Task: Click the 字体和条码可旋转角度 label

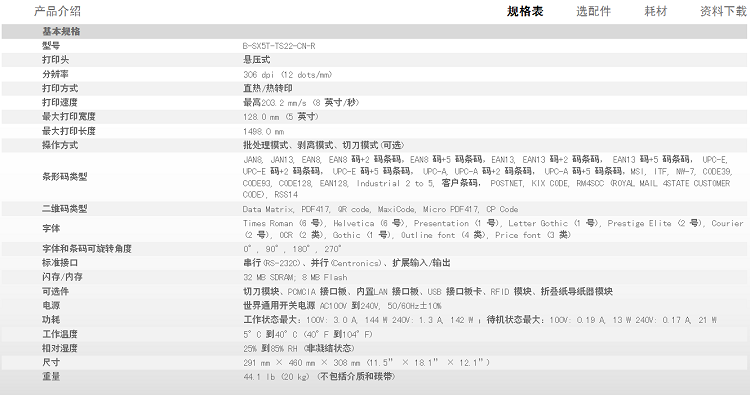Action: [x=87, y=249]
